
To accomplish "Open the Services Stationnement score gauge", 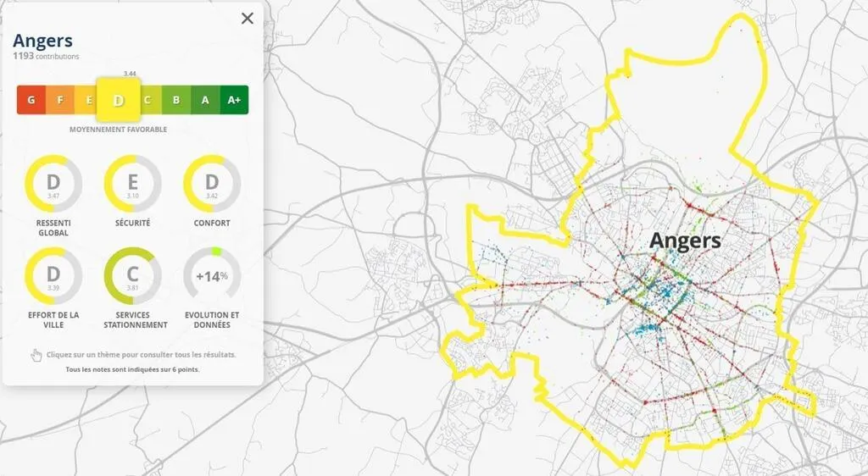I will pyautogui.click(x=133, y=275).
